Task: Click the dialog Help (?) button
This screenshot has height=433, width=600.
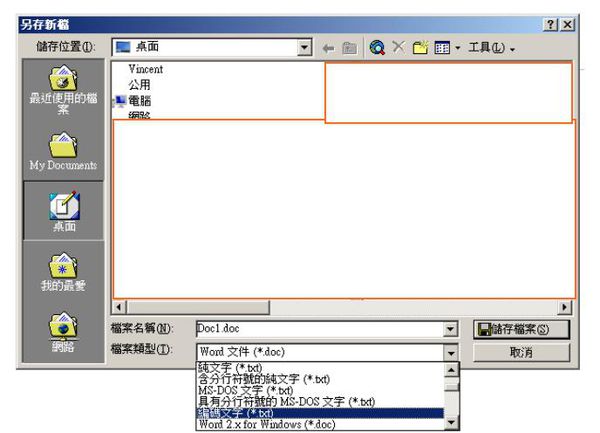Action: pyautogui.click(x=550, y=25)
